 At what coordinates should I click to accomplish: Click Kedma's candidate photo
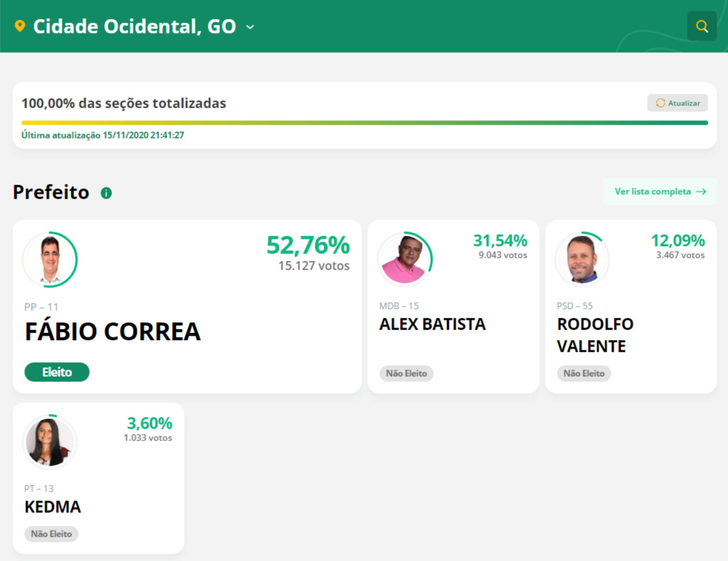tap(50, 442)
